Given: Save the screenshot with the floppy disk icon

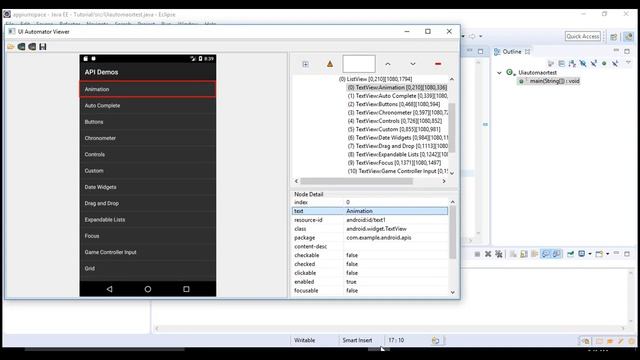Looking at the screenshot, I should (x=42, y=47).
